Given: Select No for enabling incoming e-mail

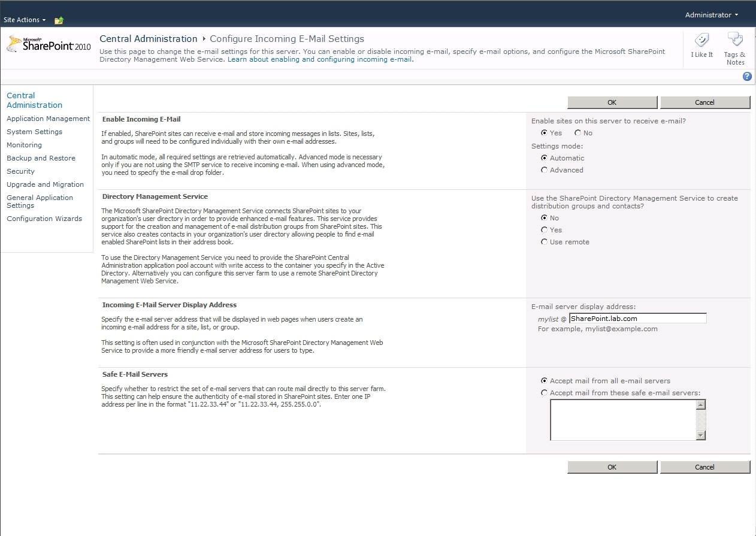Looking at the screenshot, I should click(578, 133).
